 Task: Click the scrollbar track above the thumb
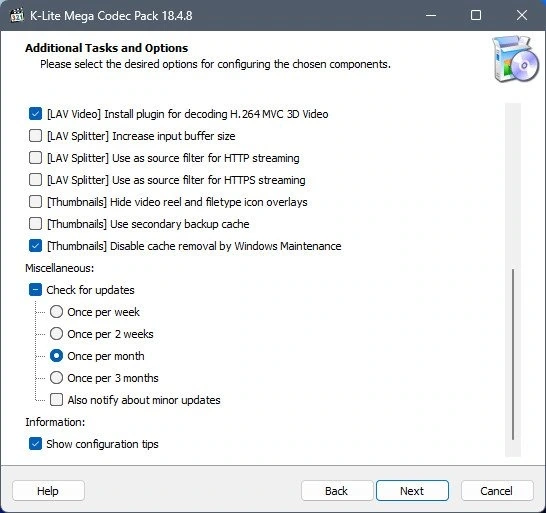pyautogui.click(x=513, y=185)
